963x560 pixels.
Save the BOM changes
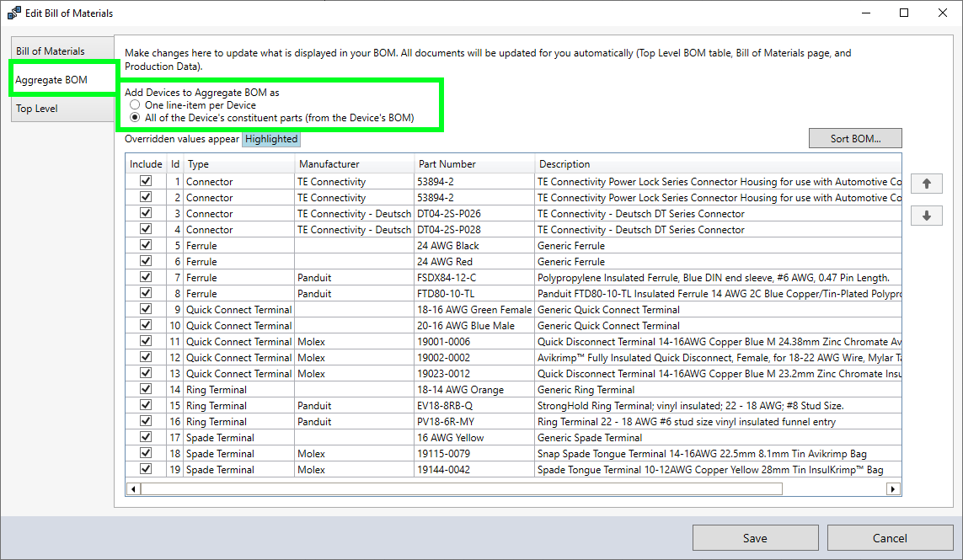coord(755,538)
